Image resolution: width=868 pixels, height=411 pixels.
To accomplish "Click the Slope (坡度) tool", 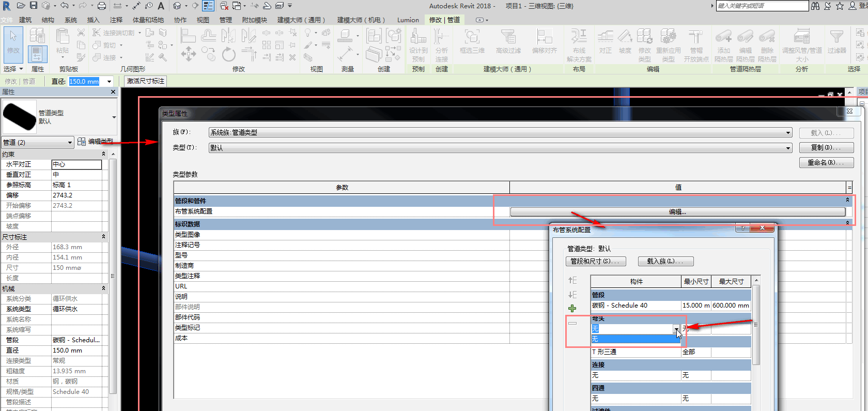I will 625,41.
